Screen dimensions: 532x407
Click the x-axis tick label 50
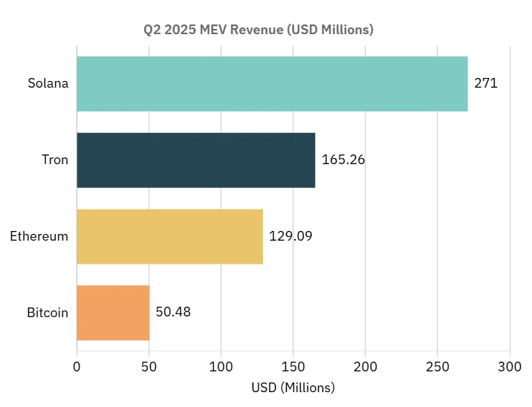pos(149,367)
